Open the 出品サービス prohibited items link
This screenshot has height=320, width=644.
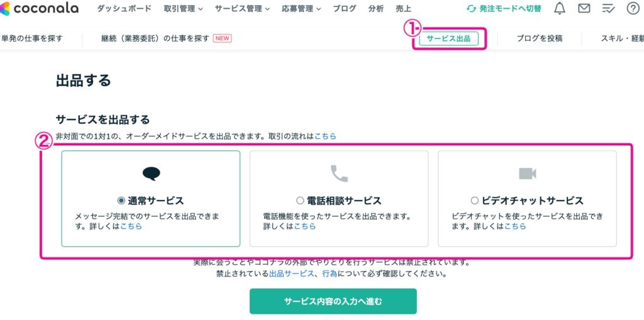pos(291,274)
